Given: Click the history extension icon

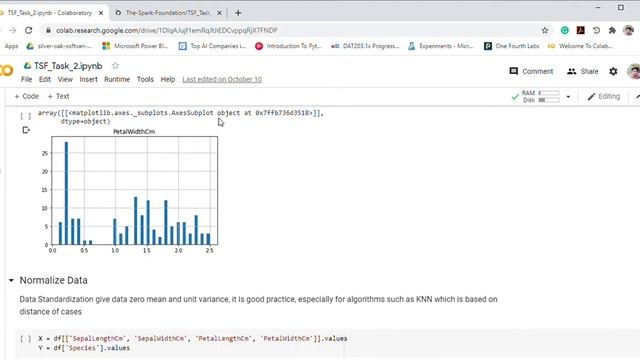Looking at the screenshot, I should [x=596, y=30].
